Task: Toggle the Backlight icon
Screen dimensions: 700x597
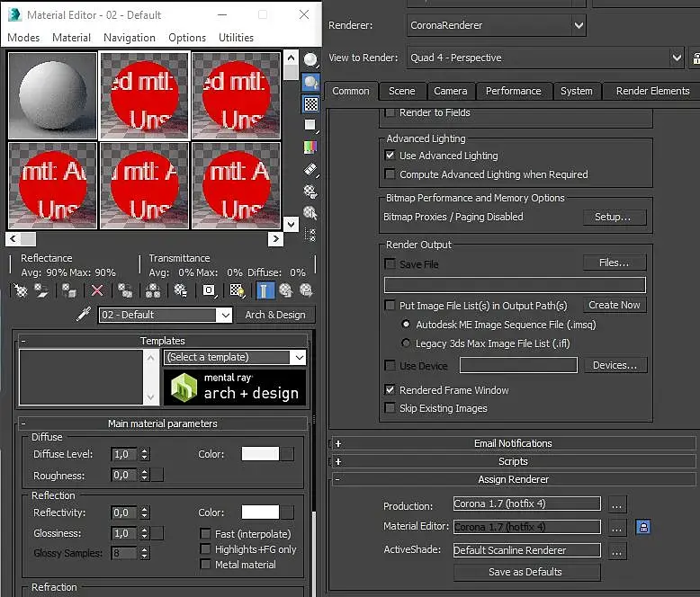Action: [310, 82]
